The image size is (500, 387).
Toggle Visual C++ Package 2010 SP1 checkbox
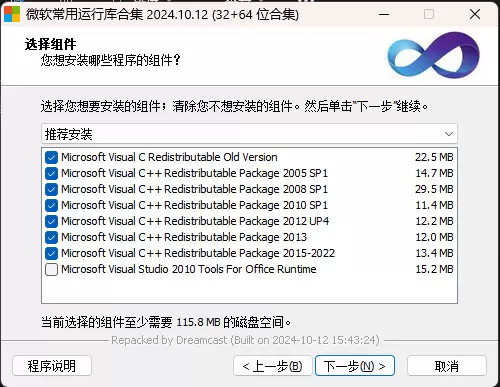pos(51,205)
